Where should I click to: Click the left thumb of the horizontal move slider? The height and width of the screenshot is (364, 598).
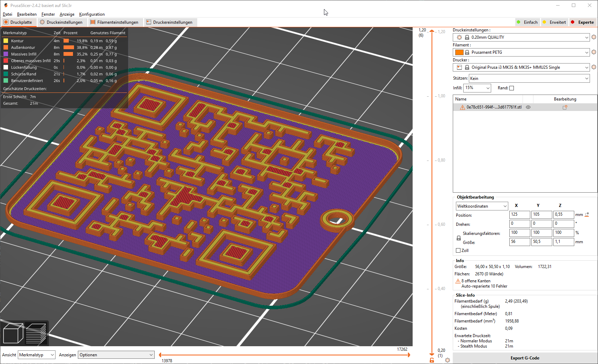(x=160, y=355)
